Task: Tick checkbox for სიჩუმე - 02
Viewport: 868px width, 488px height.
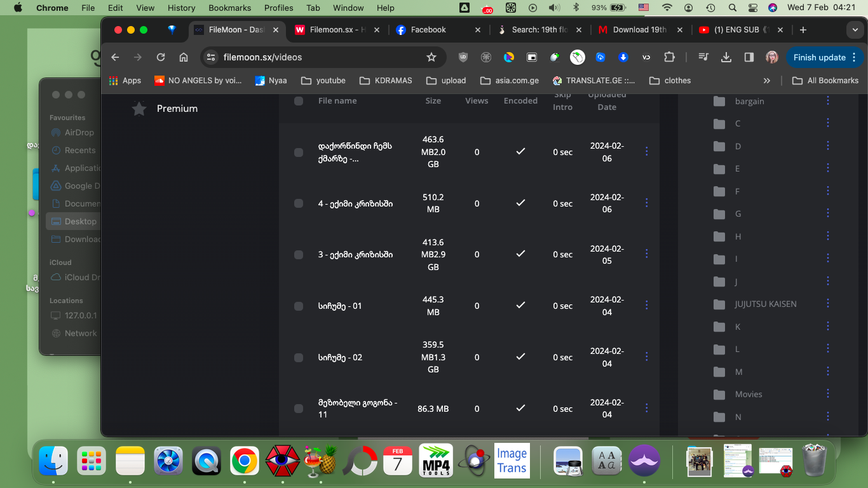Action: pos(299,358)
